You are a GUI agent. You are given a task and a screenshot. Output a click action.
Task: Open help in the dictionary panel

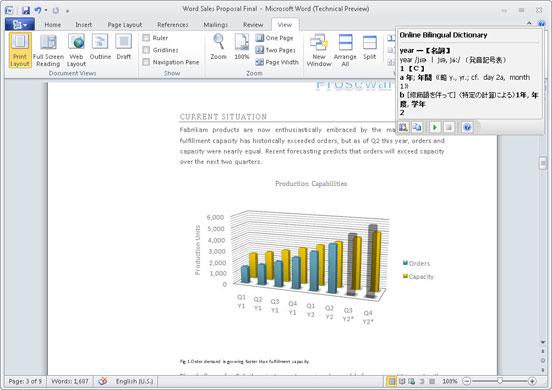click(x=467, y=127)
